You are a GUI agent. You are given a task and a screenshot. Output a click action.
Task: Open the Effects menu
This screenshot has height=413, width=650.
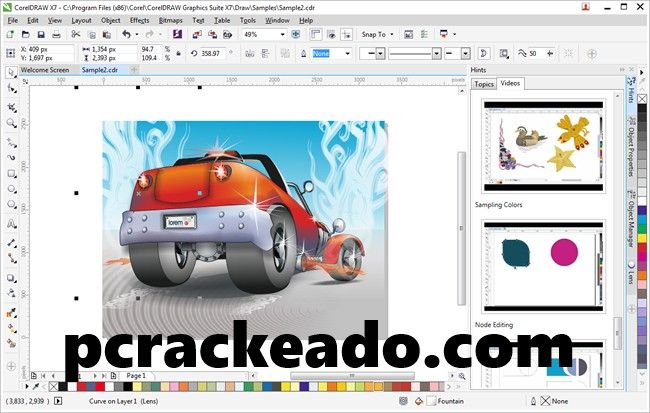point(140,19)
